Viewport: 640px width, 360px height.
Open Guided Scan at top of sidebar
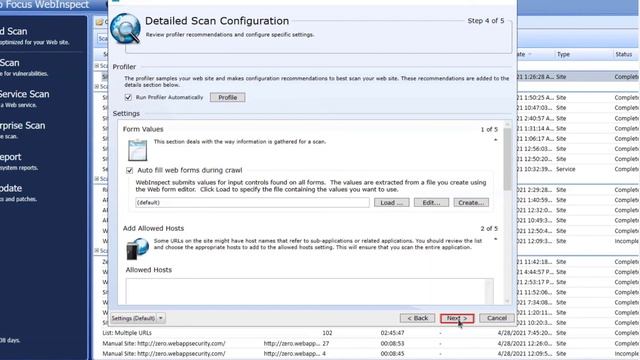point(35,35)
